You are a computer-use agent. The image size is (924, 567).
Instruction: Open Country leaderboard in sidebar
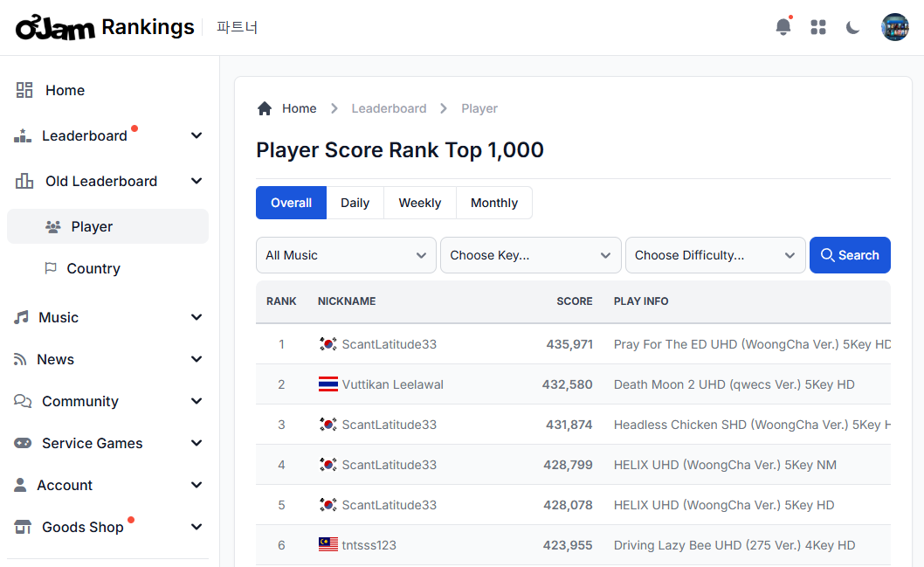(93, 268)
